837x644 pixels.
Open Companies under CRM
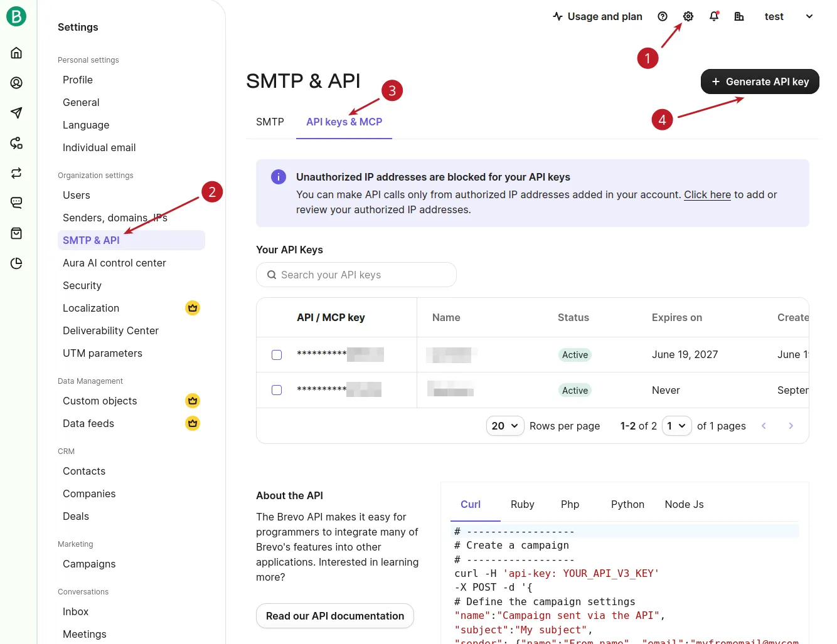[89, 494]
